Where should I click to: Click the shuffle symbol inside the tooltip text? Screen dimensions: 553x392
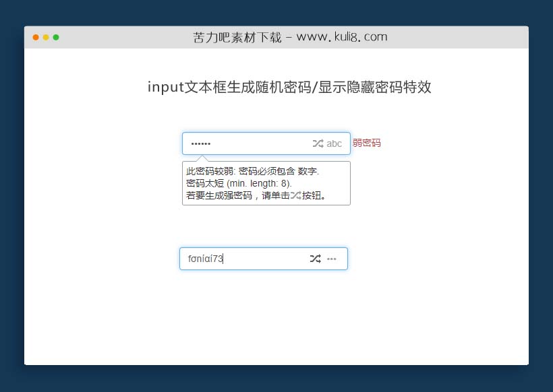click(295, 195)
